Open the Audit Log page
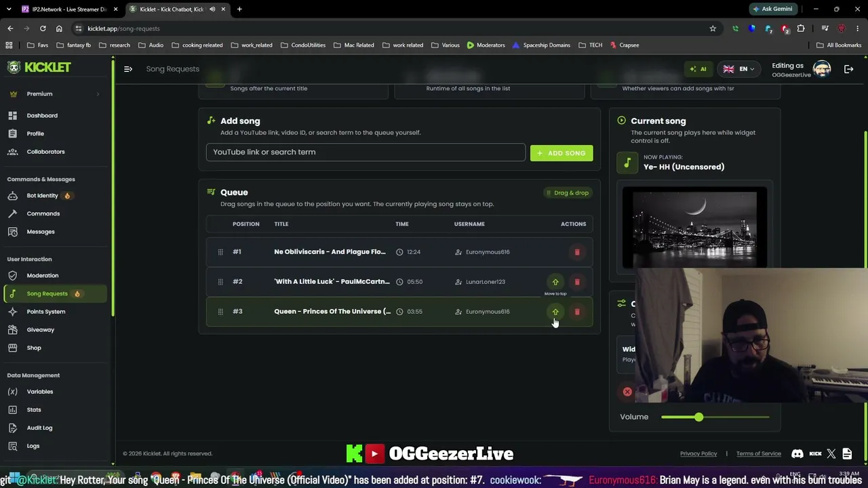 pyautogui.click(x=39, y=428)
